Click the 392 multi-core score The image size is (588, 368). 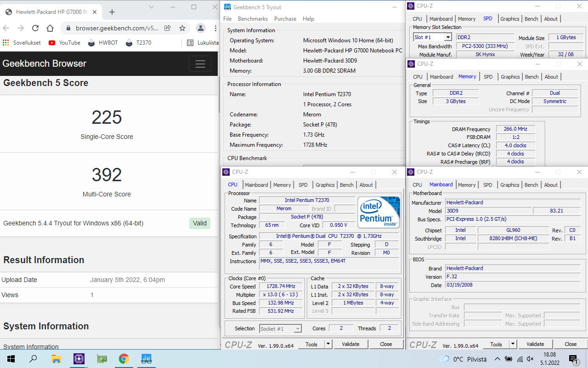click(107, 175)
